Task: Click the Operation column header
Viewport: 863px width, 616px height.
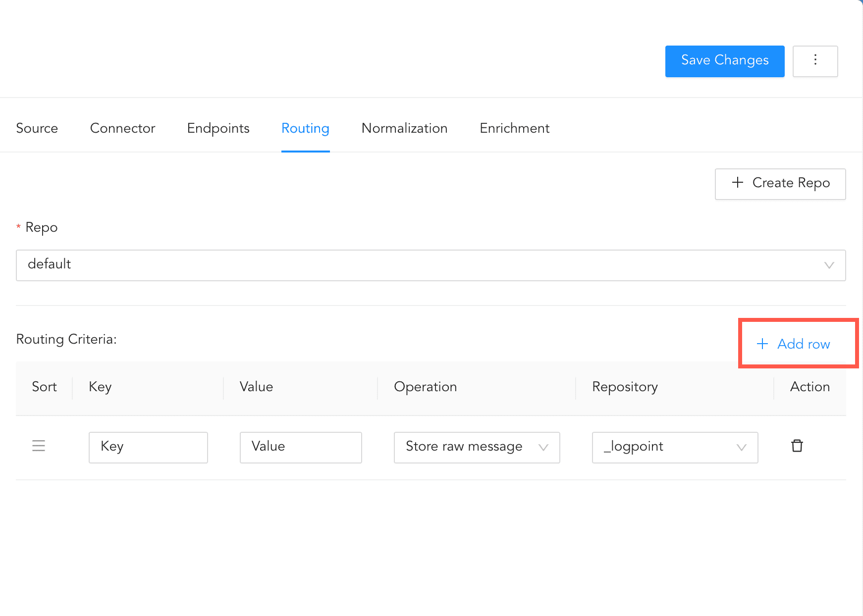Action: coord(425,387)
